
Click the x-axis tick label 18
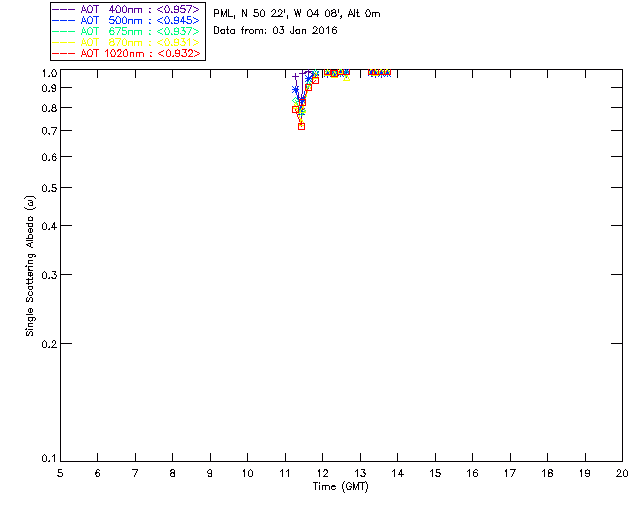547,473
